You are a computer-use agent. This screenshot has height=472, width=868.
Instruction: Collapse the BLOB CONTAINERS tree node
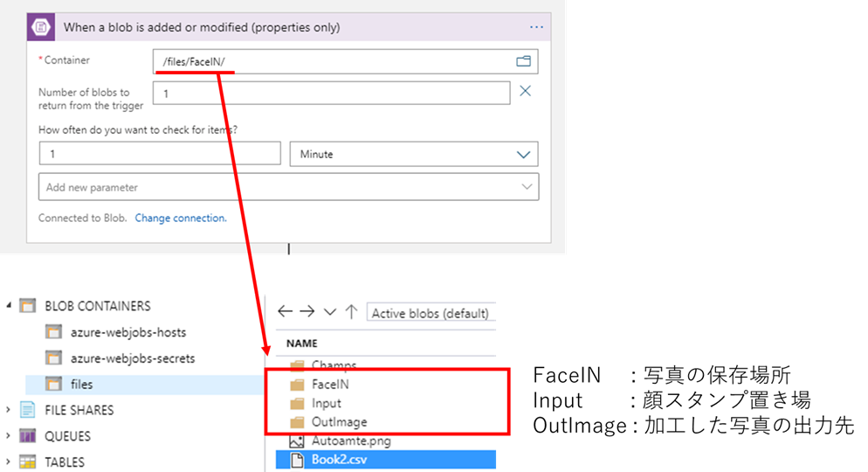click(x=9, y=305)
